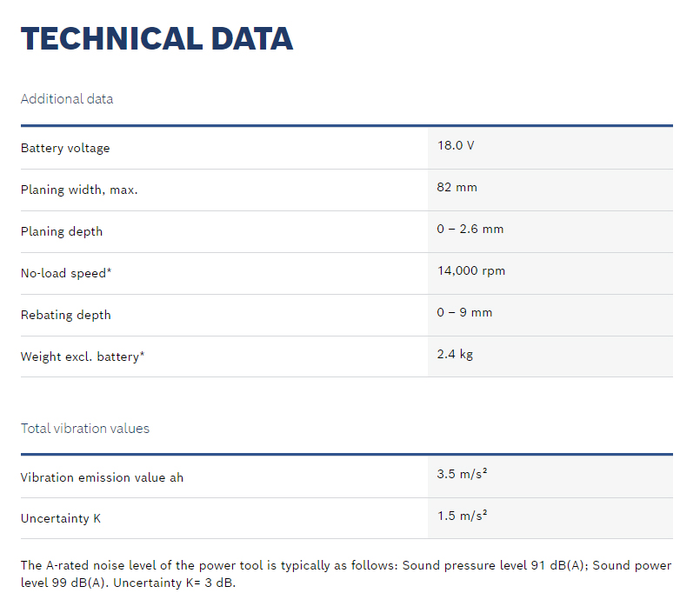
Task: Click the 3.5 m/s² value
Action: (462, 475)
